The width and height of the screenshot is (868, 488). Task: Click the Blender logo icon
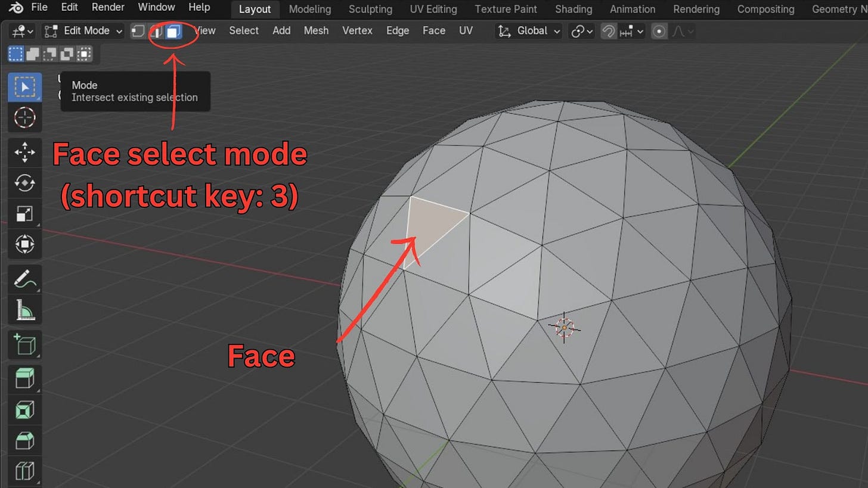(x=16, y=8)
